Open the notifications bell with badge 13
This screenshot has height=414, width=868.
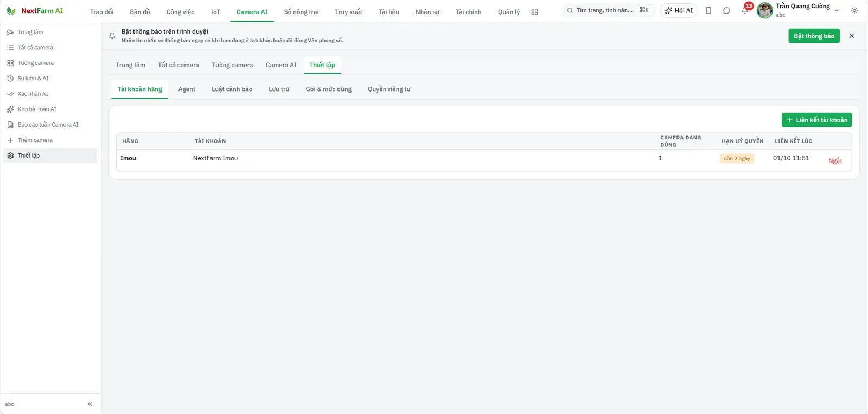click(745, 10)
